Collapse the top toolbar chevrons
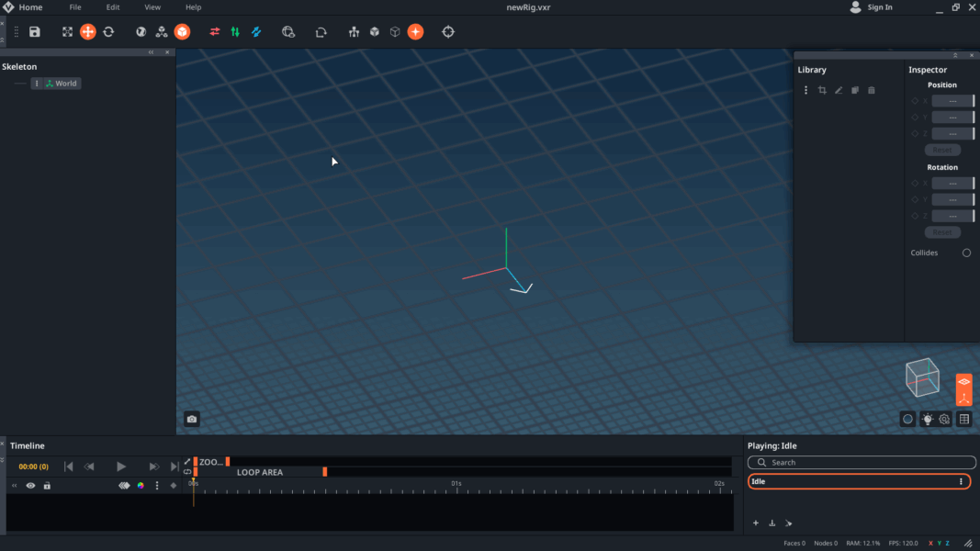The image size is (980, 551). coord(3,39)
